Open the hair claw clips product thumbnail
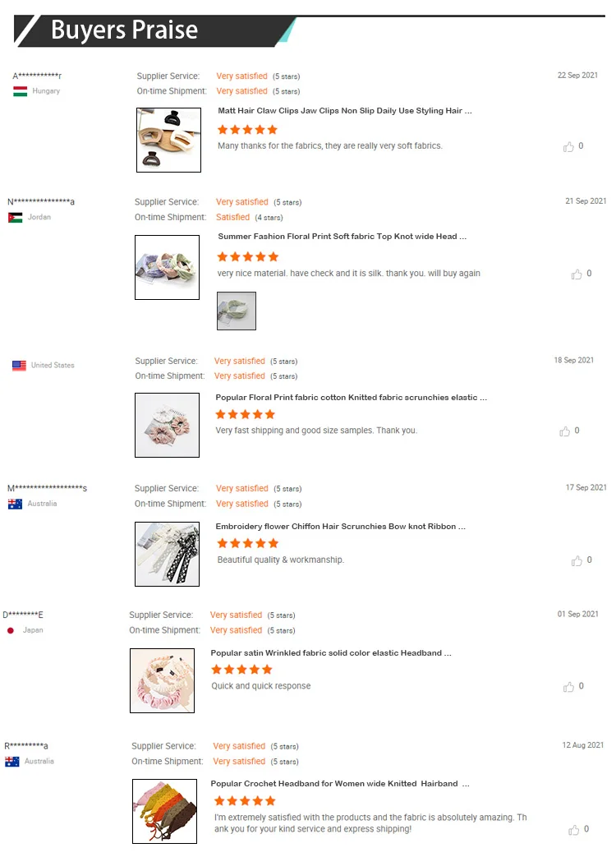The image size is (616, 857). click(168, 140)
